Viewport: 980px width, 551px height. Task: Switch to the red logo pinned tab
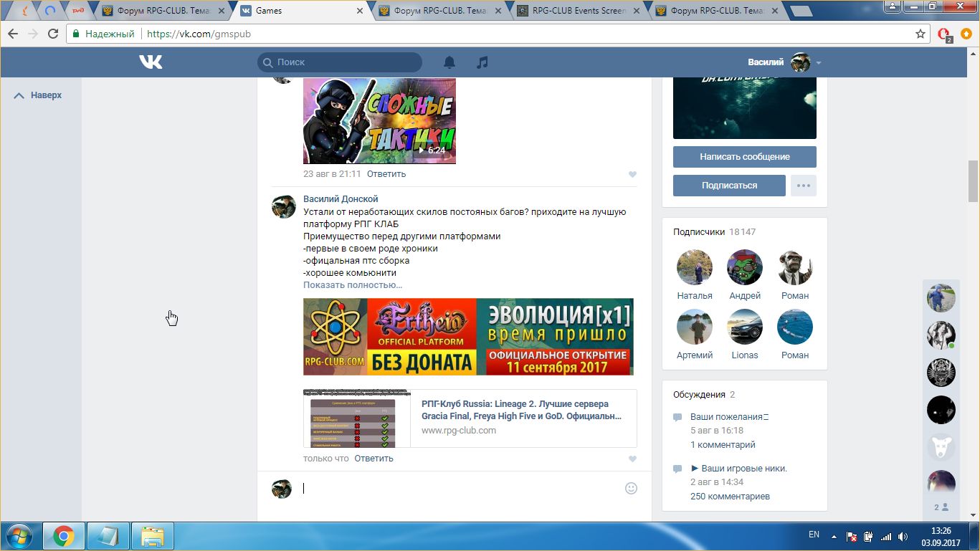(x=77, y=11)
